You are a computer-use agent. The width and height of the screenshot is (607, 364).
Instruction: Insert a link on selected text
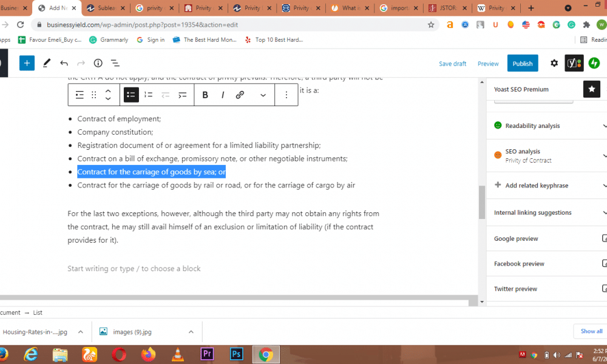240,95
